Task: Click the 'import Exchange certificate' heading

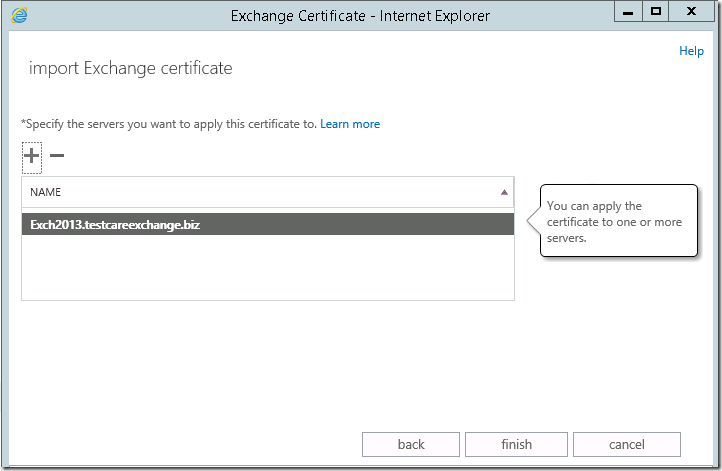Action: click(131, 68)
